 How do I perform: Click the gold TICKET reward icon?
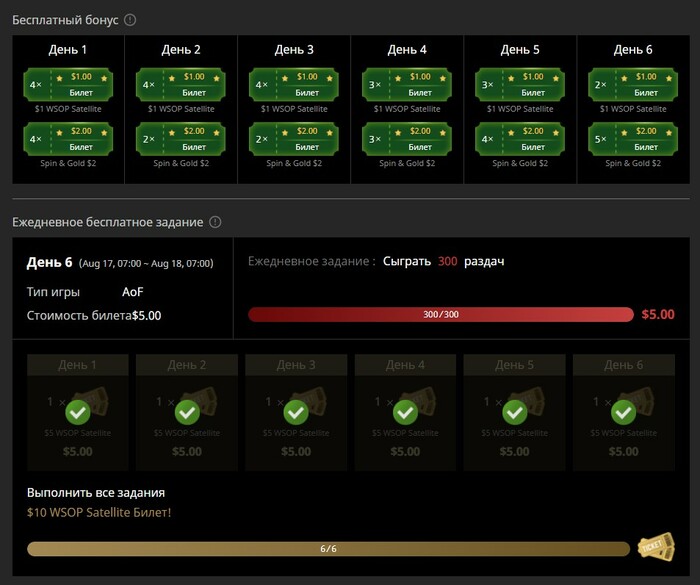pos(656,547)
